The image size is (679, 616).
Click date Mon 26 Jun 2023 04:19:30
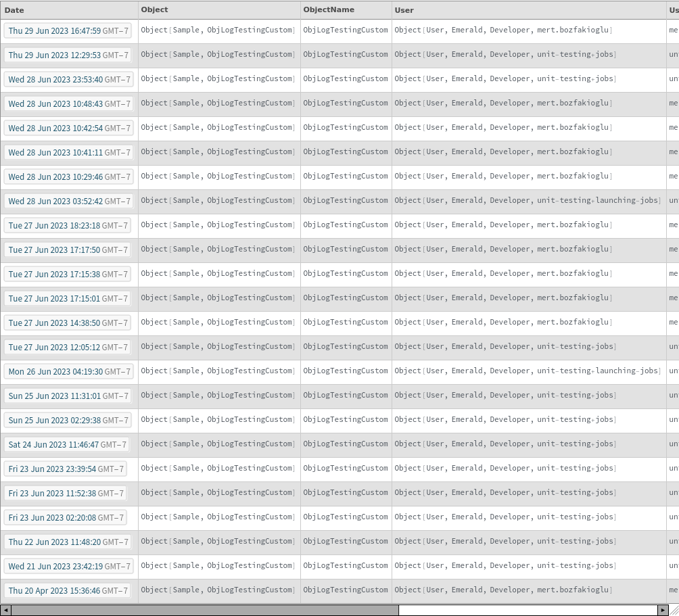69,372
